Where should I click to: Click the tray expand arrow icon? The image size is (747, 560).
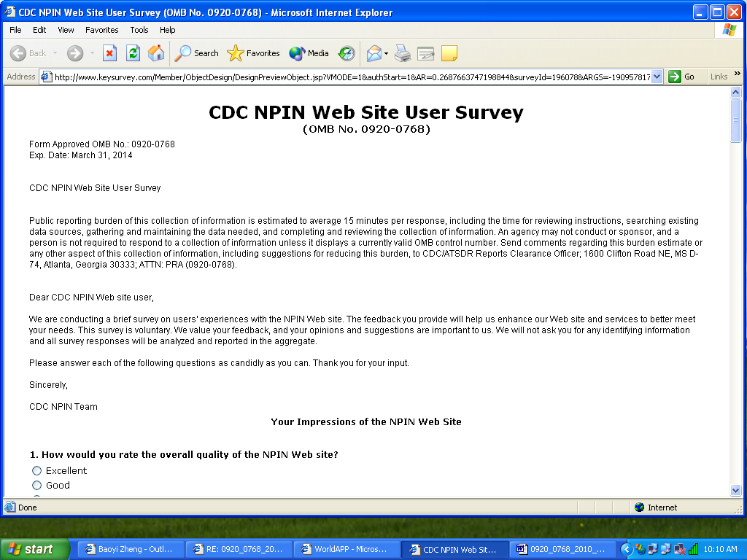[627, 550]
